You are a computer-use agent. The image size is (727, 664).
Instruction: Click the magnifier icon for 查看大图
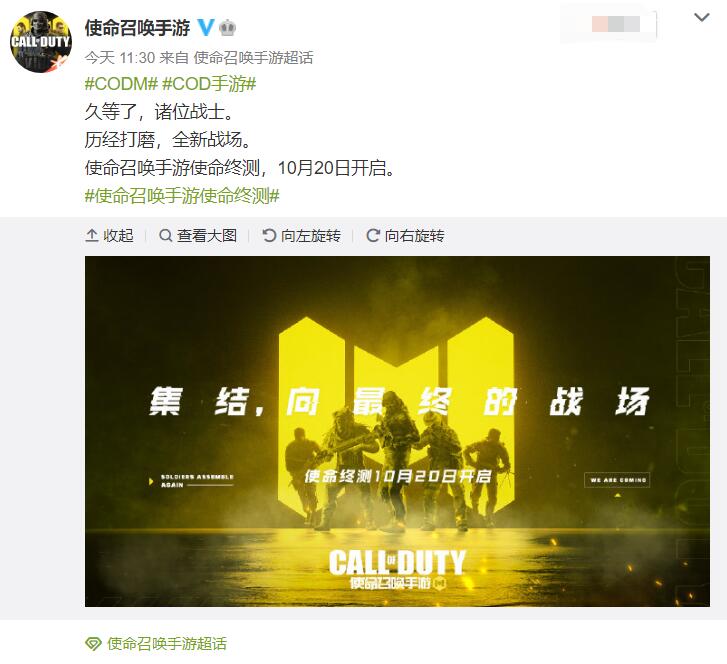[x=166, y=236]
